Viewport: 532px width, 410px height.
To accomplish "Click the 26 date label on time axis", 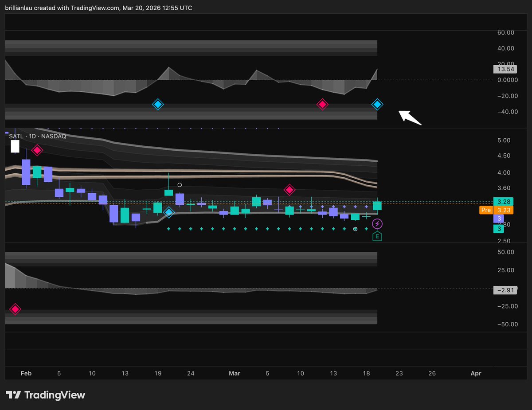I will (432, 374).
